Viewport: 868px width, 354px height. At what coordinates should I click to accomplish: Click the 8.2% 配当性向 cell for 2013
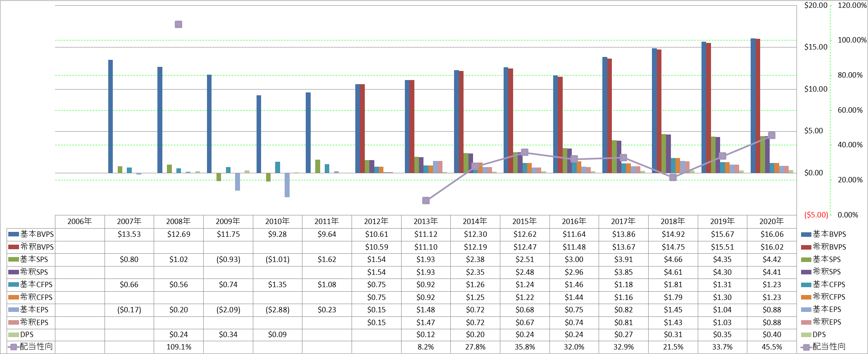pyautogui.click(x=426, y=347)
